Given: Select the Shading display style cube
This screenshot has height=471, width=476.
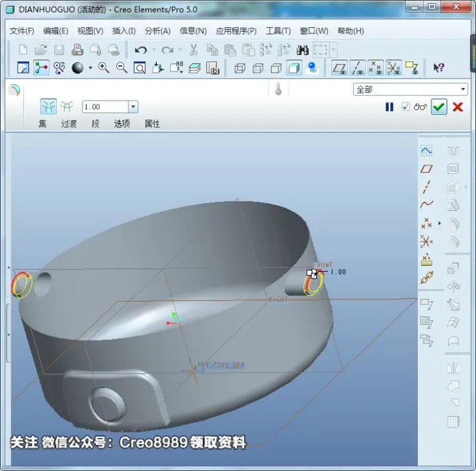Looking at the screenshot, I should point(294,68).
